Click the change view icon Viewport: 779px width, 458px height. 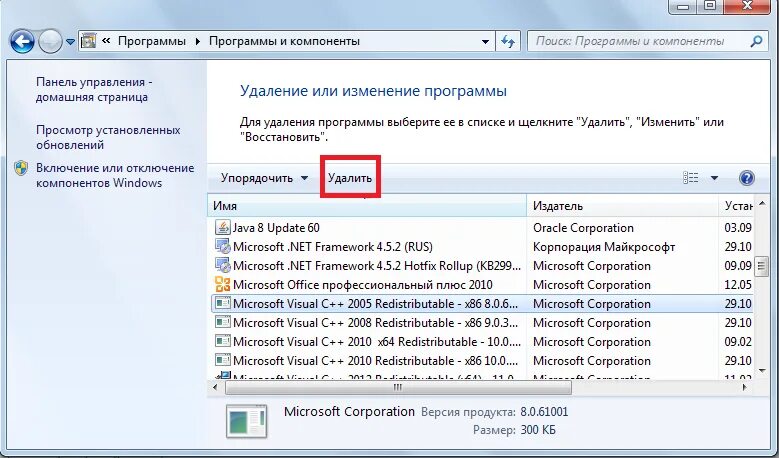(691, 178)
